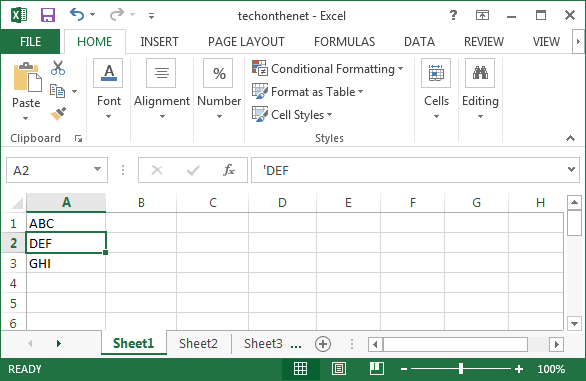Switch to Normal view
586x381 pixels.
click(x=300, y=369)
